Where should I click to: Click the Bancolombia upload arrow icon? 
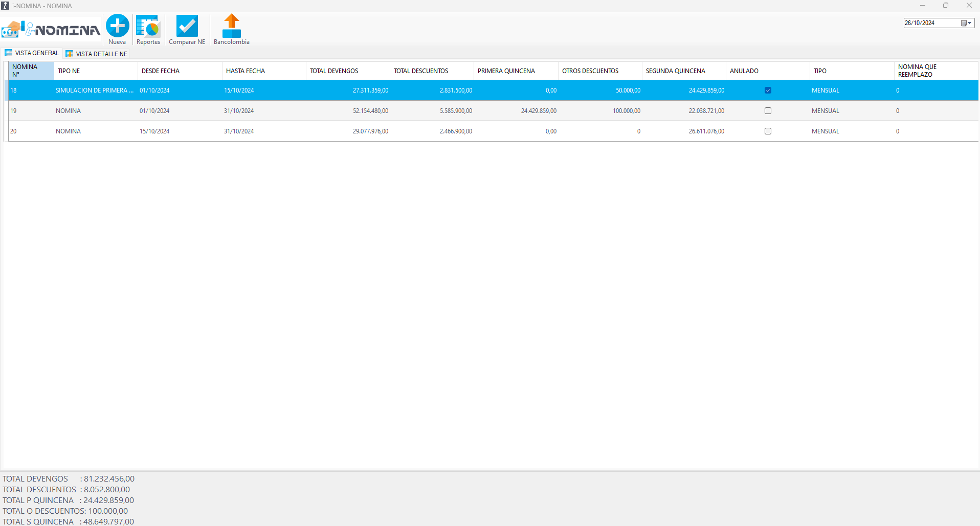coord(232,26)
